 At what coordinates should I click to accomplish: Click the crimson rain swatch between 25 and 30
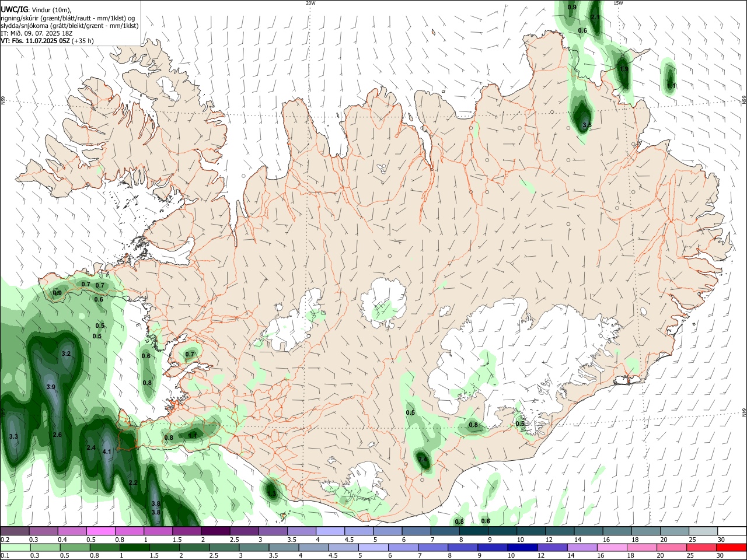click(701, 547)
